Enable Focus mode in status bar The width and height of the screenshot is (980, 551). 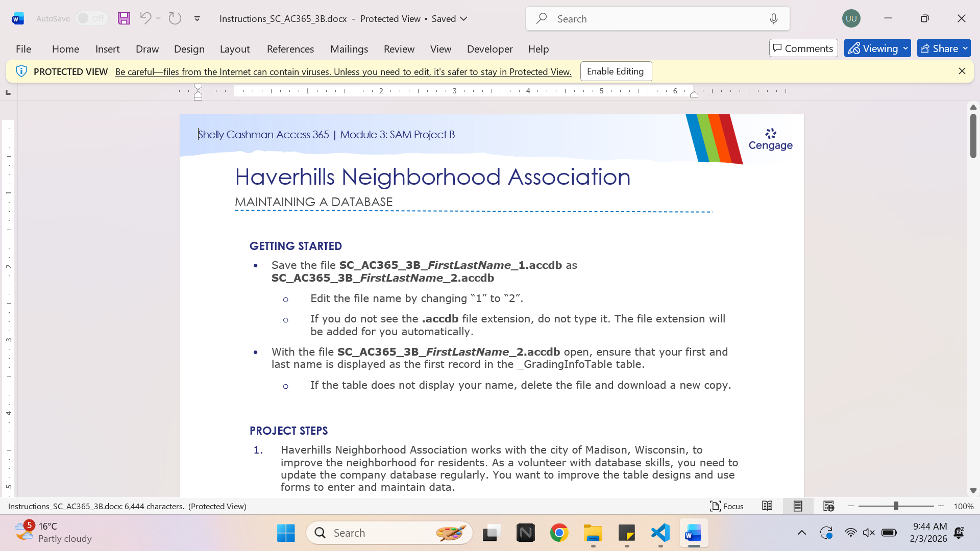click(x=727, y=506)
